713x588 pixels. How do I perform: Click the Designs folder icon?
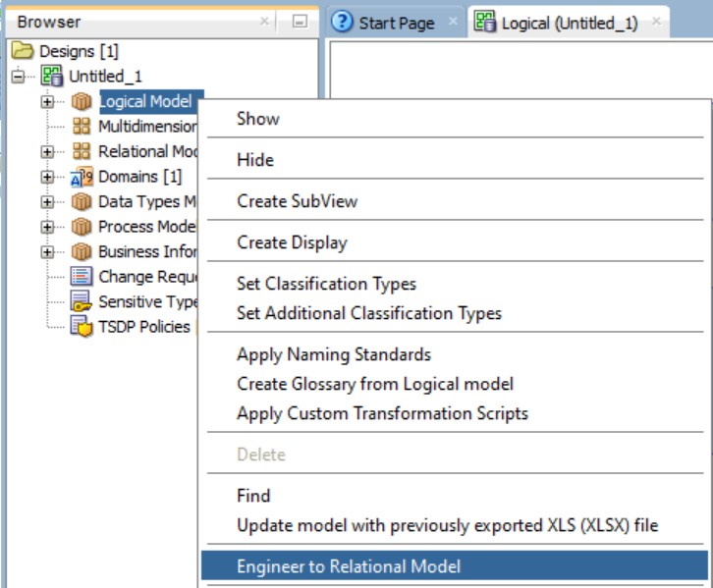(20, 51)
